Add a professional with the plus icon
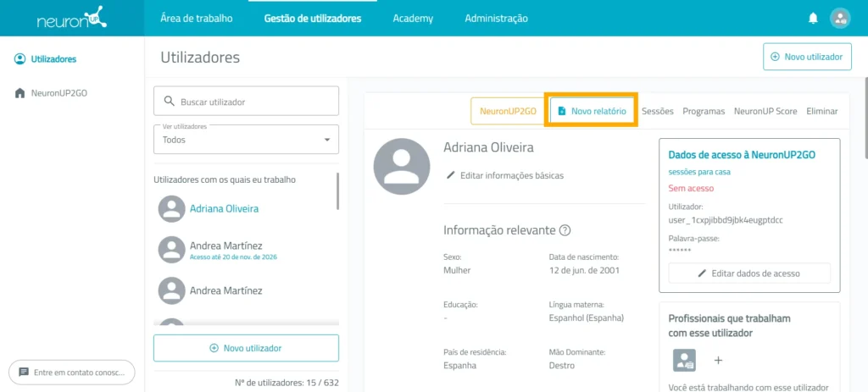Screen dimensions: 868x392 [x=718, y=360]
